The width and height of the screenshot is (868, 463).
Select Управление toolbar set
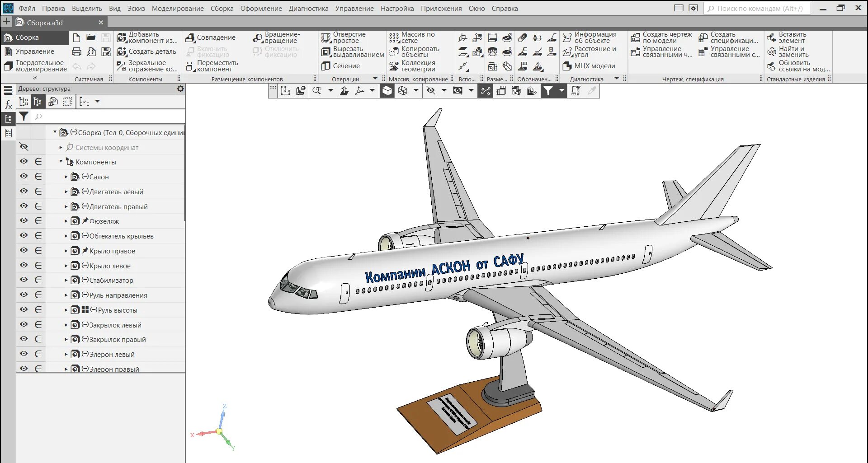[x=35, y=51]
